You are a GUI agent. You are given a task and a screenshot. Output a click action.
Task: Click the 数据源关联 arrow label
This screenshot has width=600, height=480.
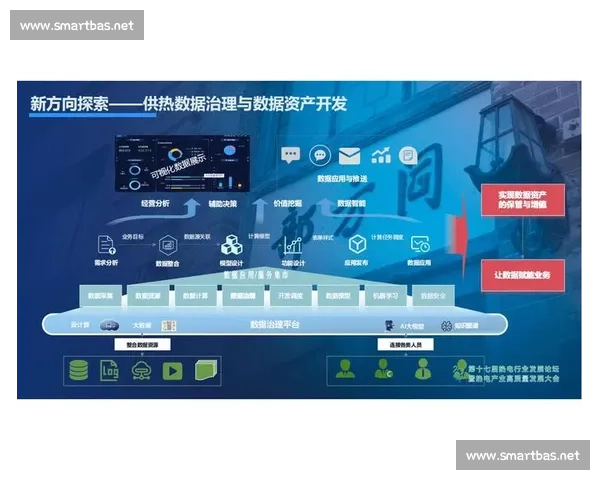(197, 237)
